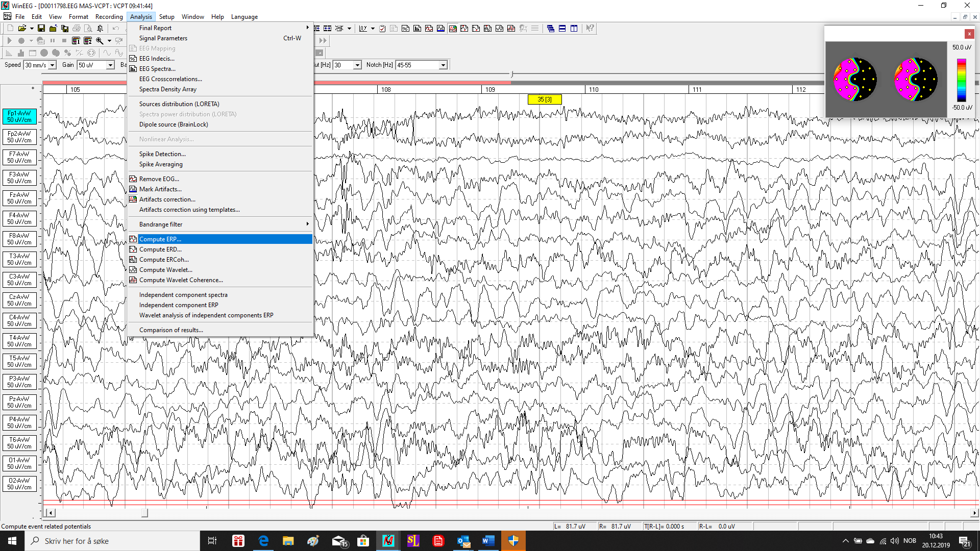Expand the Notch filter dropdown
The width and height of the screenshot is (980, 551).
[443, 65]
